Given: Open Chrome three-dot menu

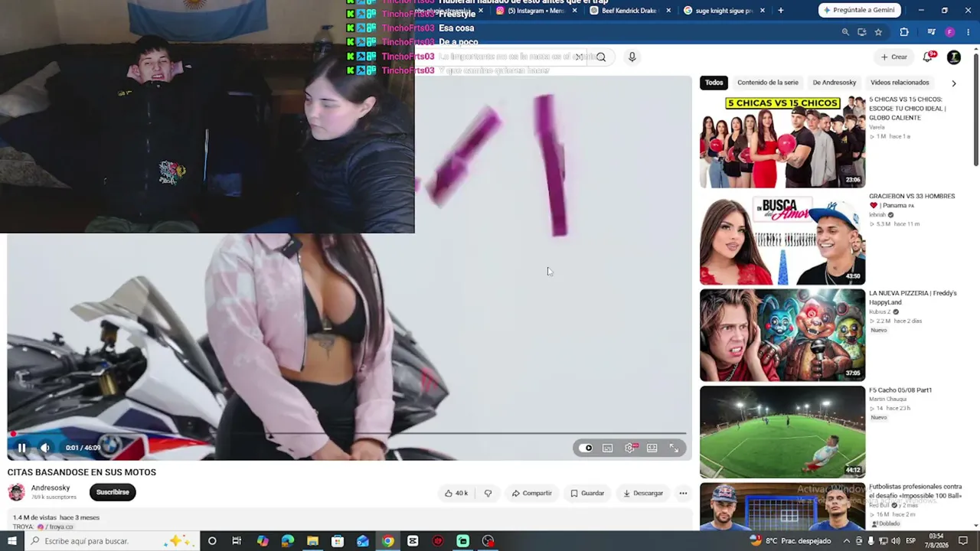Looking at the screenshot, I should (968, 32).
